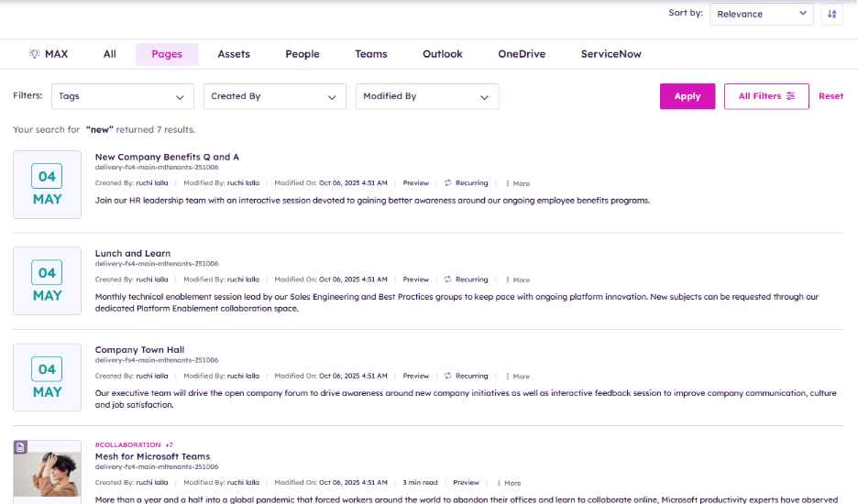This screenshot has width=858, height=504.
Task: Switch to the People tab
Action: pos(302,54)
